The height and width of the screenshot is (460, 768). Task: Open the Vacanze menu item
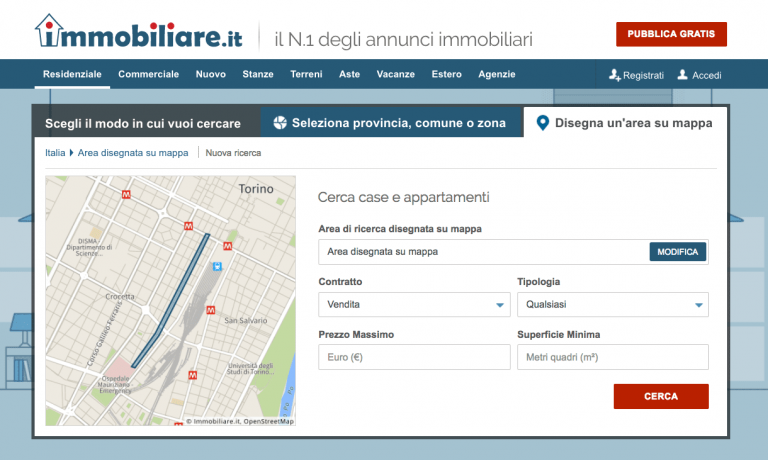click(x=396, y=74)
